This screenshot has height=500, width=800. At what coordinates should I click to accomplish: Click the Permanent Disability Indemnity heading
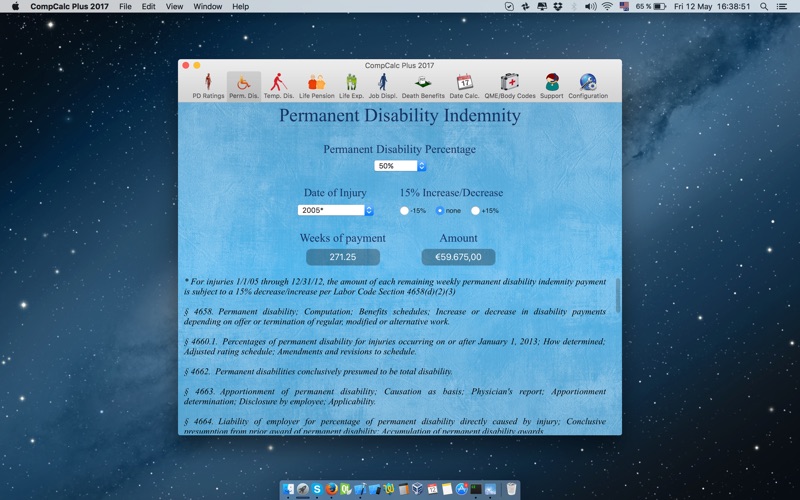(x=399, y=115)
